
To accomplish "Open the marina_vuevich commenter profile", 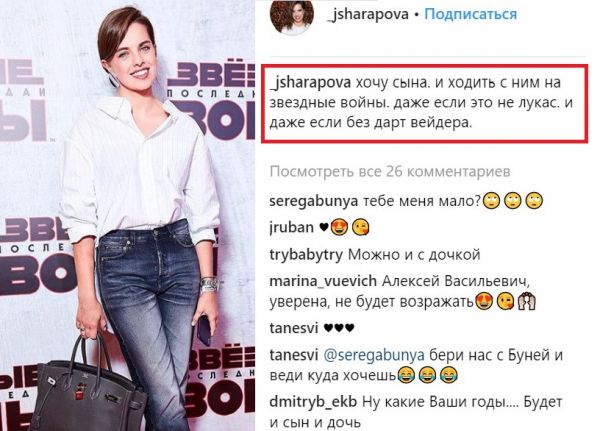I will pos(323,282).
